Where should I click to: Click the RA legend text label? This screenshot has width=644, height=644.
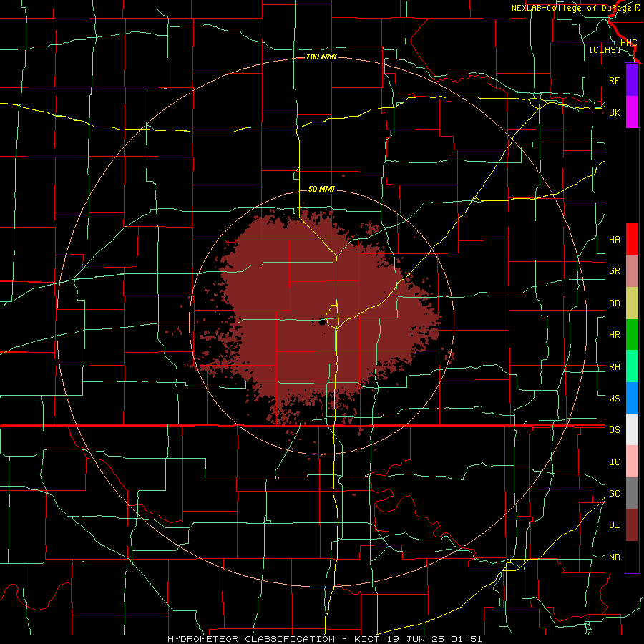click(614, 367)
